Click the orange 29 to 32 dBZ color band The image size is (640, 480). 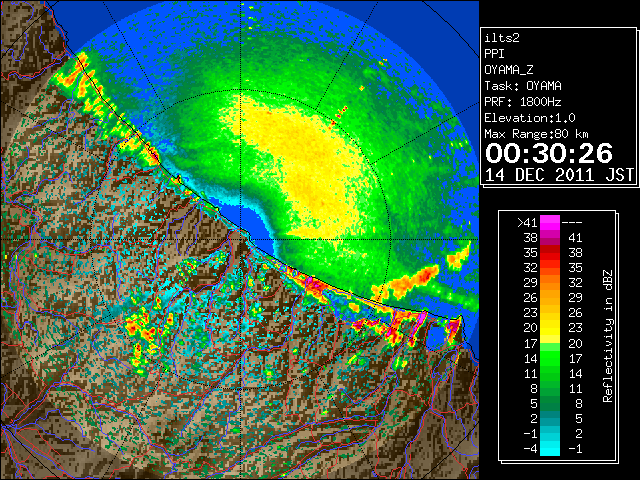[549, 282]
